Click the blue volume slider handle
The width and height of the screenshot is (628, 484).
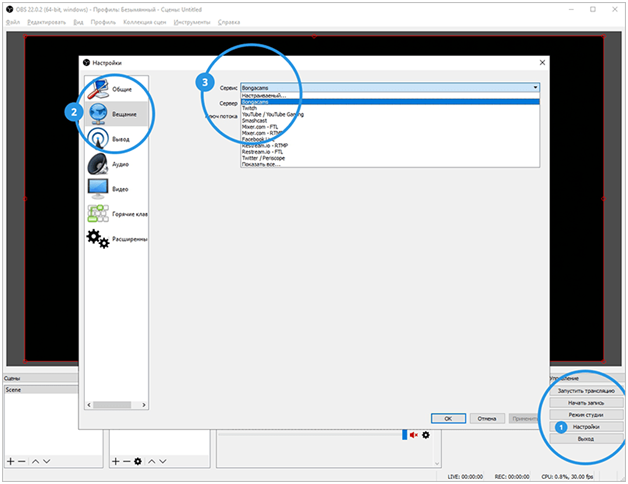405,435
